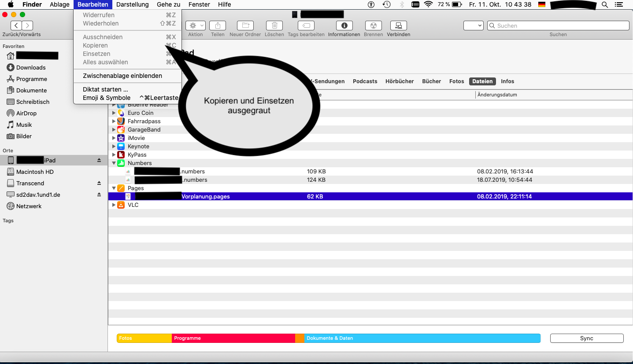Viewport: 633px width, 364px height.
Task: Open the Time Machine menu bar icon
Action: point(386,4)
